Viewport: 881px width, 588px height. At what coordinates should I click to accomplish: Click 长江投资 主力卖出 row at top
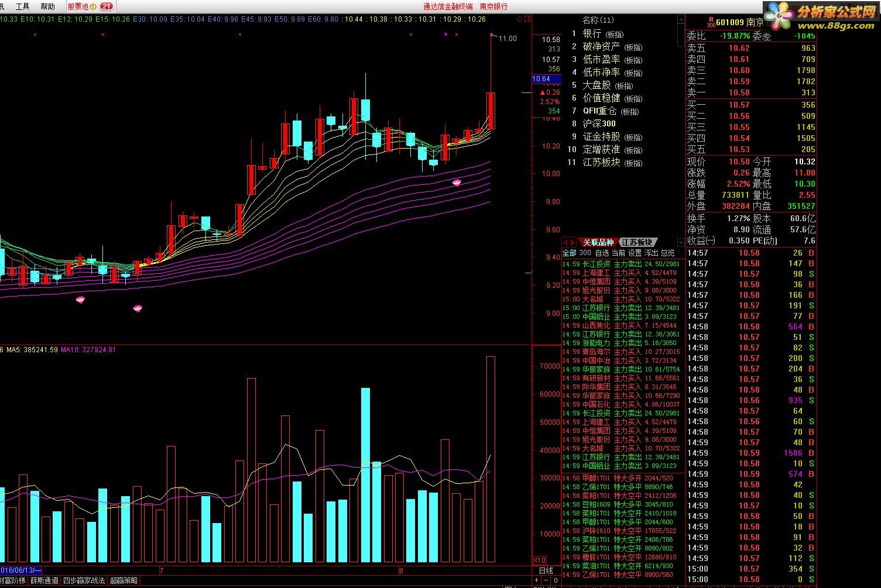tap(621, 264)
